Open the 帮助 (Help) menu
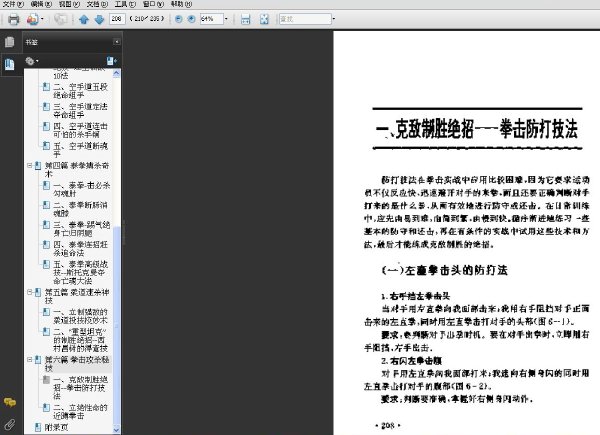 tap(181, 4)
